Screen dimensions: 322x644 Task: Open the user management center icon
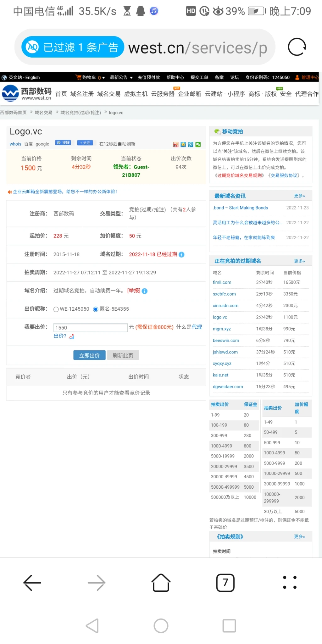[297, 77]
